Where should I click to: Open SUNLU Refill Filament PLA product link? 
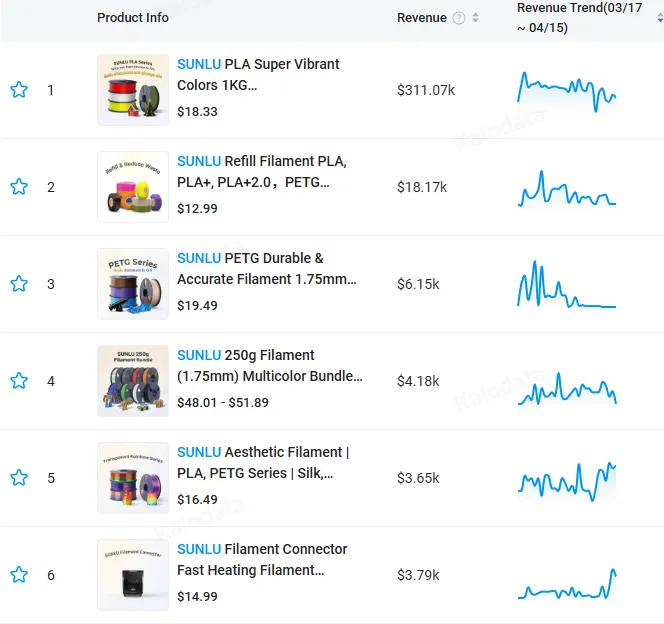pyautogui.click(x=262, y=171)
